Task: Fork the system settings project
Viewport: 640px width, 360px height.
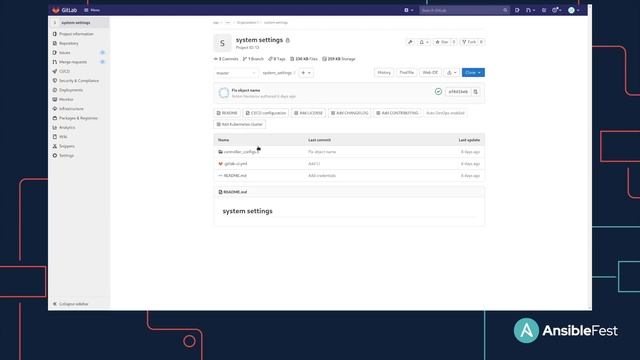Action: coord(469,42)
